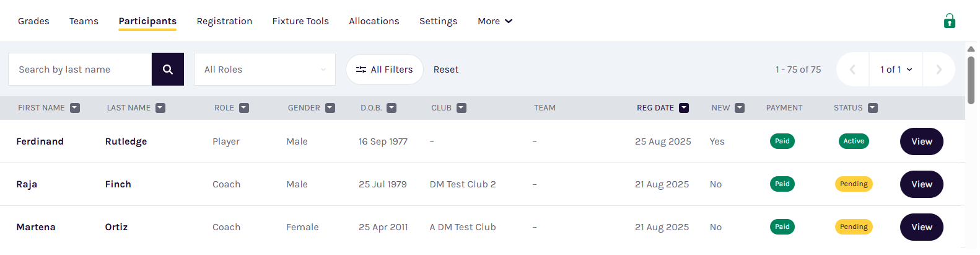Reset the applied filters
This screenshot has width=980, height=255.
coord(446,69)
